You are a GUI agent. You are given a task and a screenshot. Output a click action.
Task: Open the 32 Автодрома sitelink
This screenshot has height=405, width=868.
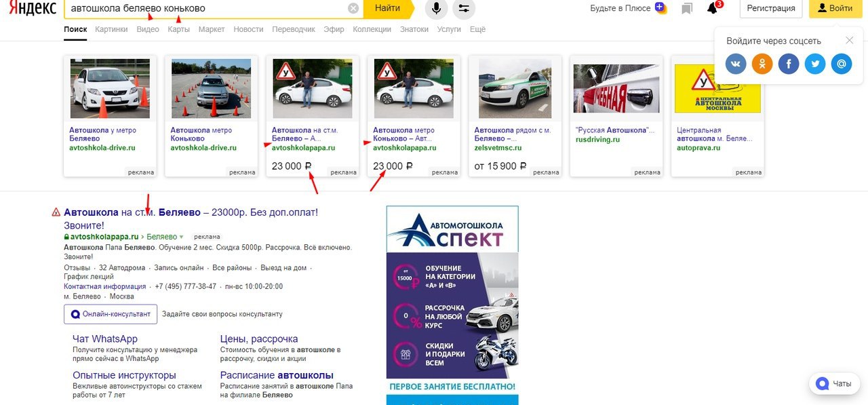pyautogui.click(x=122, y=267)
